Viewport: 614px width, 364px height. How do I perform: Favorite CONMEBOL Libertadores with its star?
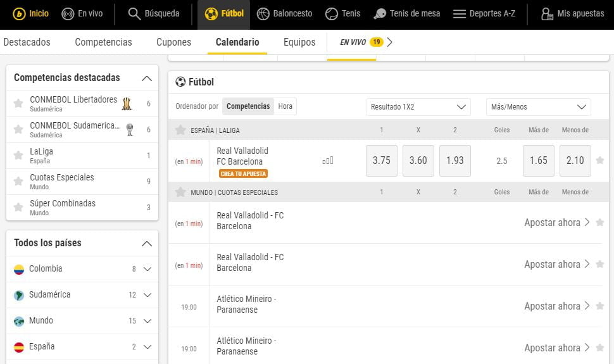pos(18,103)
